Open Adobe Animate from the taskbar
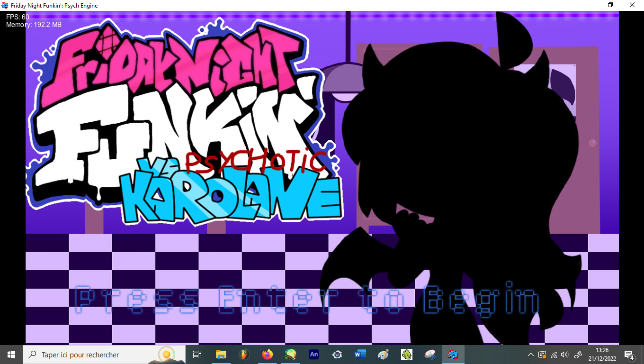The height and width of the screenshot is (364, 644). [313, 355]
